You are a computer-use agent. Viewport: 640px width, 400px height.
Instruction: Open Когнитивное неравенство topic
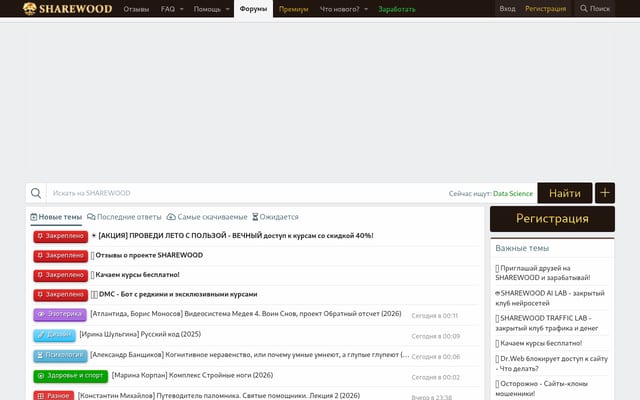pyautogui.click(x=249, y=355)
